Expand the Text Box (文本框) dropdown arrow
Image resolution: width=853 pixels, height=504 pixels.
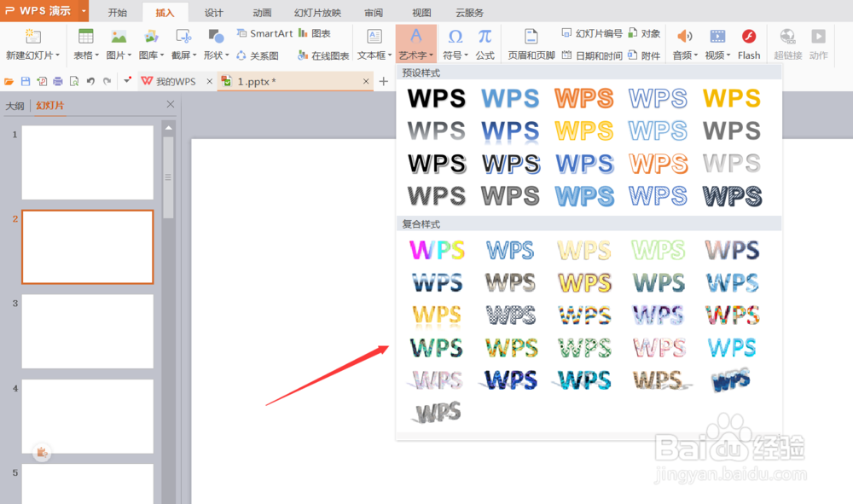(390, 55)
